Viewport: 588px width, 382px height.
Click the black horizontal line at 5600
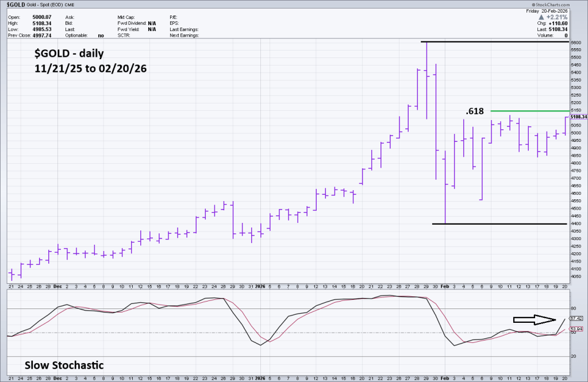pos(494,42)
